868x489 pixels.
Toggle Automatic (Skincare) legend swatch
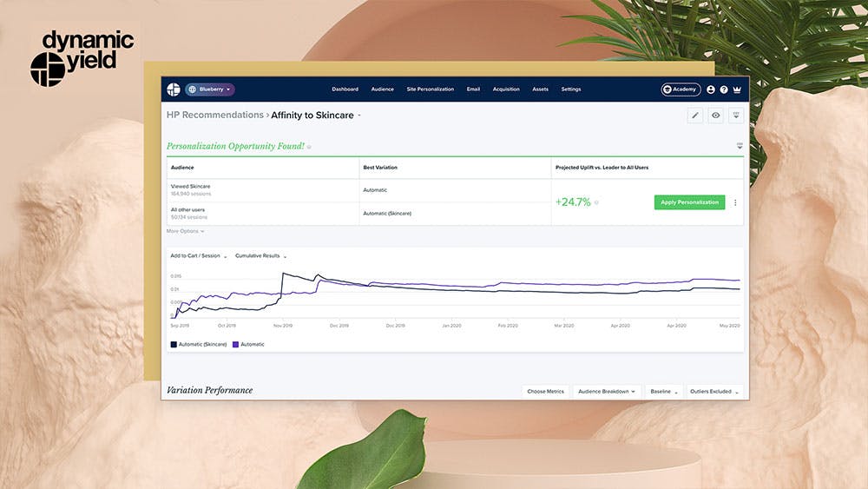click(174, 345)
